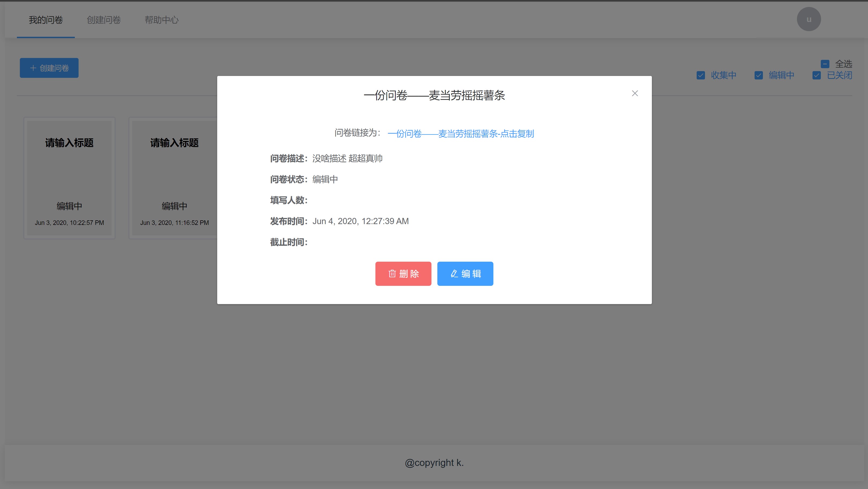Viewport: 868px width, 489px height.
Task: Uncheck the 编辑中 filter checkbox
Action: point(759,75)
